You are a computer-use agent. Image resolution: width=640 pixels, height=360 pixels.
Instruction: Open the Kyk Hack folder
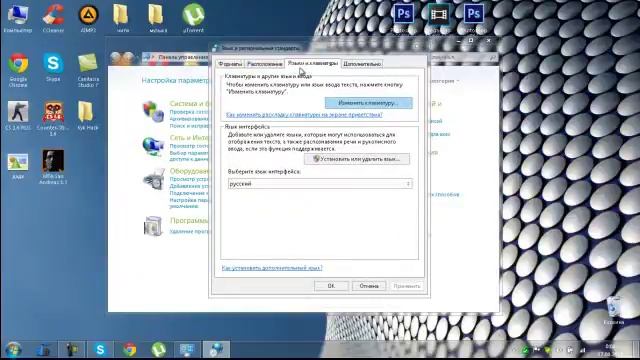pos(87,115)
